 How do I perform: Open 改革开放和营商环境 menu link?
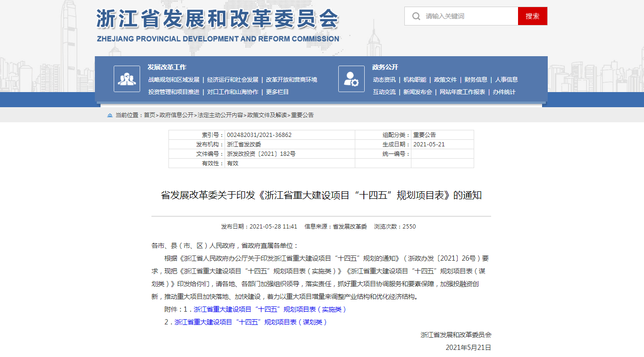(292, 80)
